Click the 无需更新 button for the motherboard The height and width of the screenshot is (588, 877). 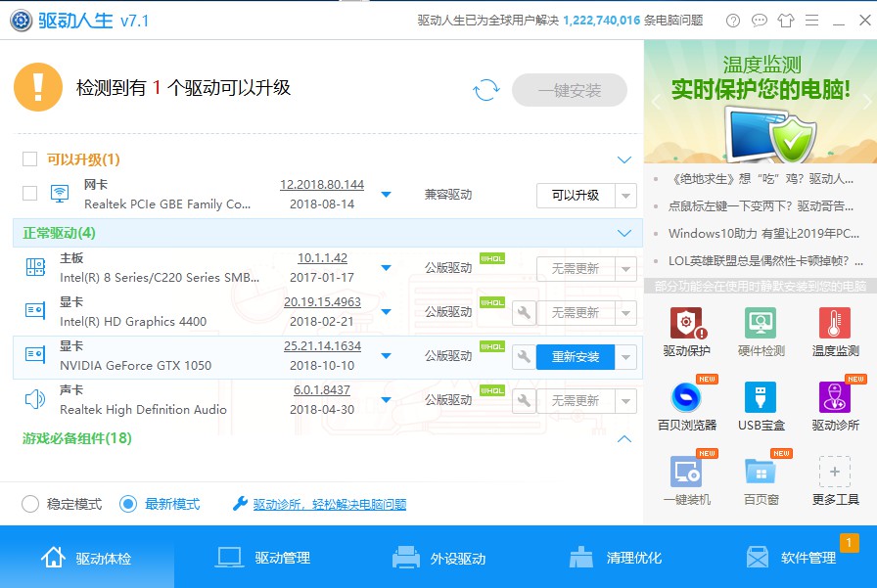[576, 269]
